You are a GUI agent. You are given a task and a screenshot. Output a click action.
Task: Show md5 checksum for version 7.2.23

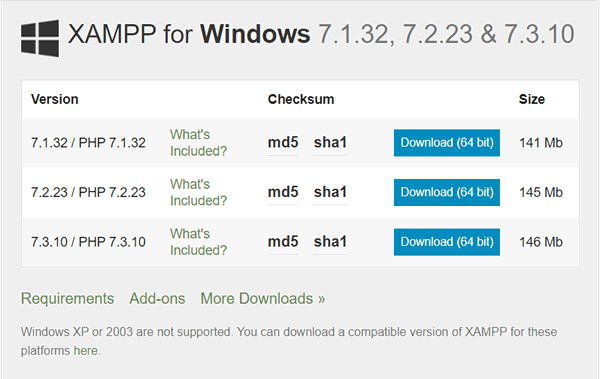283,192
